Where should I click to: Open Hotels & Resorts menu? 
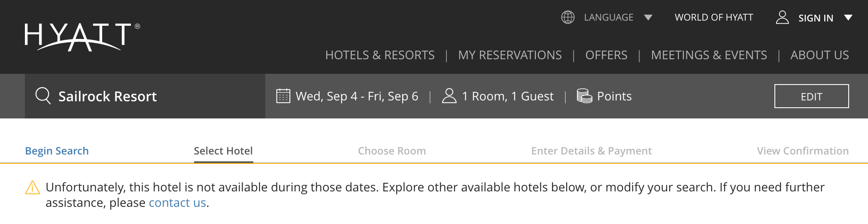(379, 55)
